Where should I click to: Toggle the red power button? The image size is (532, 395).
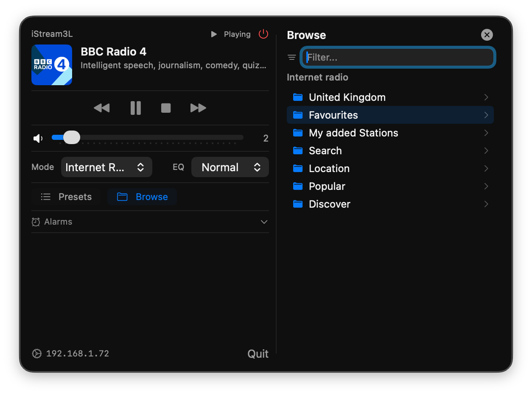click(263, 34)
